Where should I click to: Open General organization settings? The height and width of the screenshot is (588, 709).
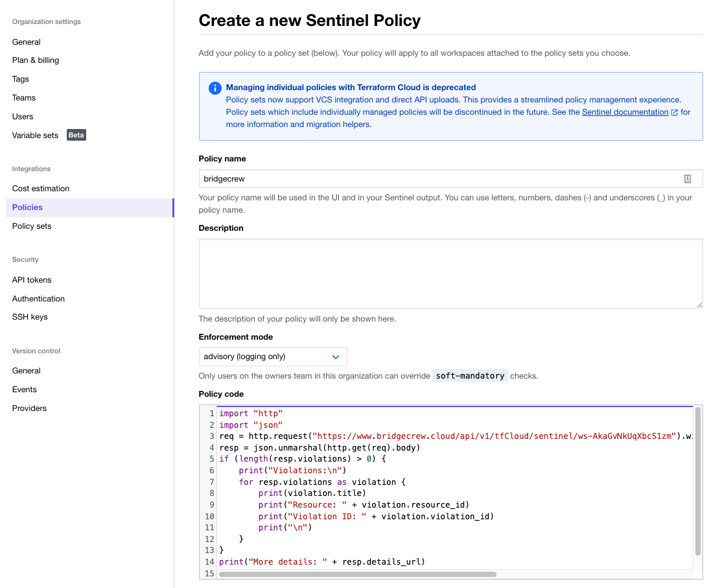coord(26,41)
